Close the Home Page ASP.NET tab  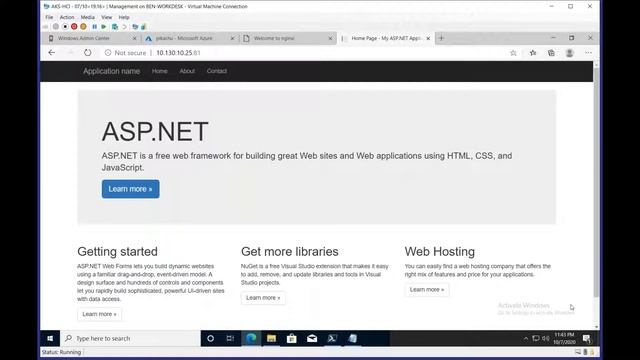pyautogui.click(x=428, y=38)
